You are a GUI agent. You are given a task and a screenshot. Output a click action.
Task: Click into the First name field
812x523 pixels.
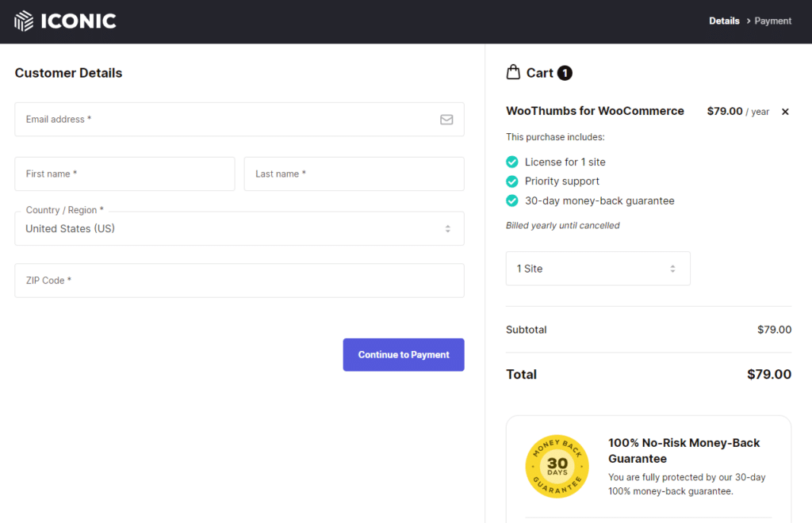(124, 174)
